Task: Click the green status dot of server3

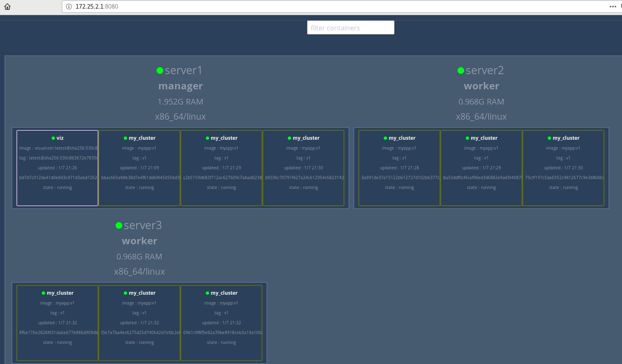Action: (119, 225)
